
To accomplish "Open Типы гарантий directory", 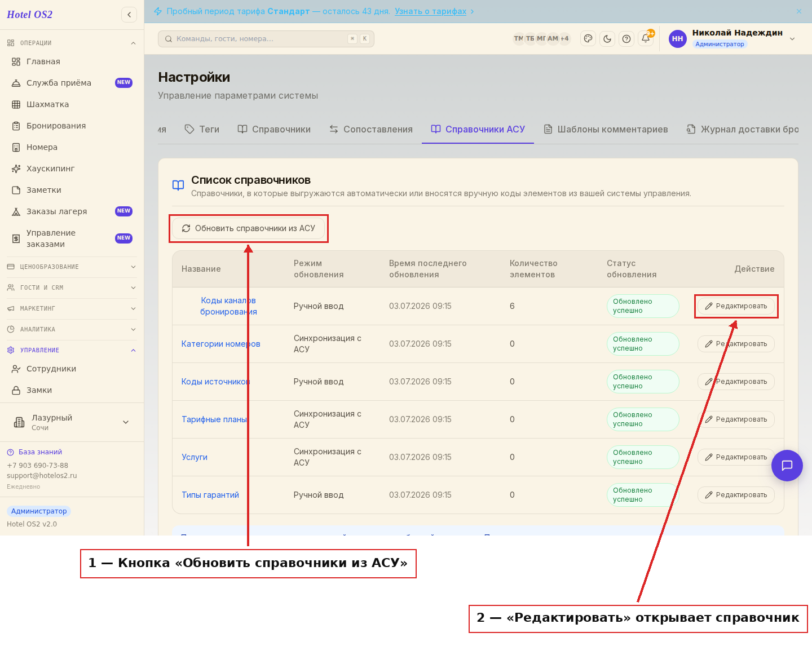I will coord(210,495).
